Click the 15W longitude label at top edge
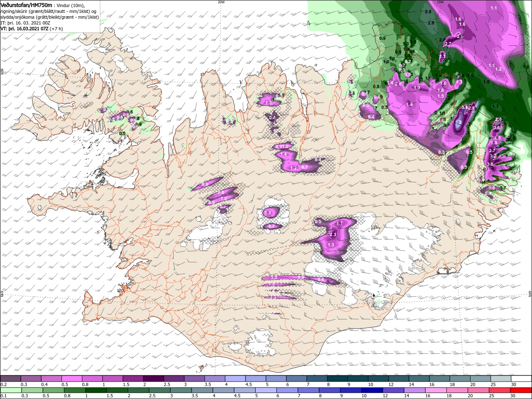Screen dimensions: 532x399 coord(441,2)
